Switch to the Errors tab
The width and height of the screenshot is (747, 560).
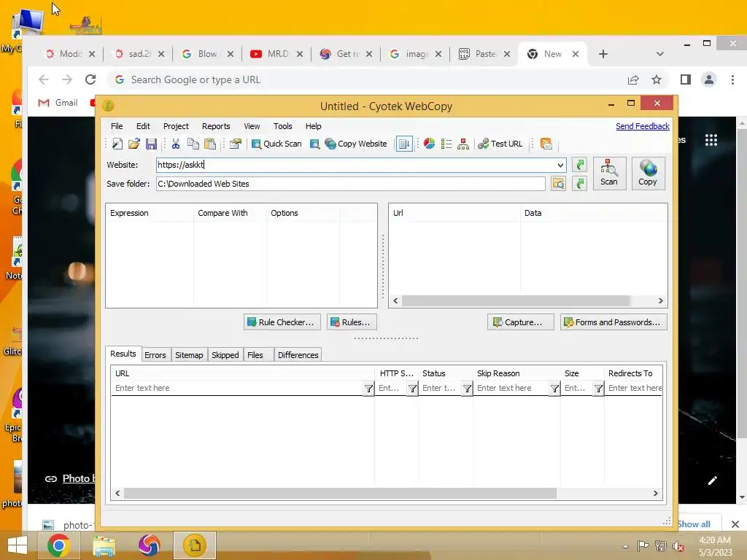[x=155, y=355]
